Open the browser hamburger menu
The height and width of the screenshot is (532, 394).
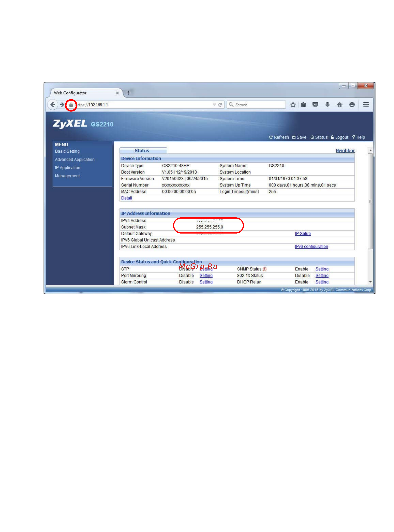[366, 104]
